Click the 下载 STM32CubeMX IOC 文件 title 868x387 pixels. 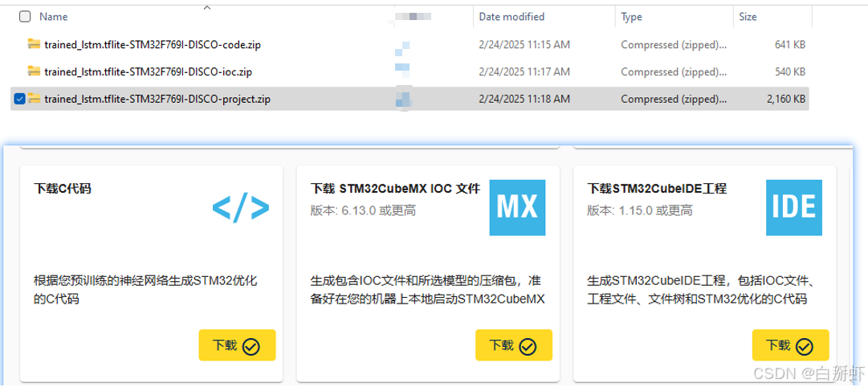395,189
